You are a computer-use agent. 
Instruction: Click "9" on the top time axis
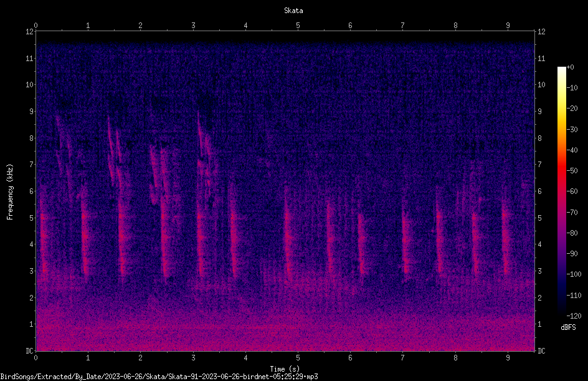[508, 26]
